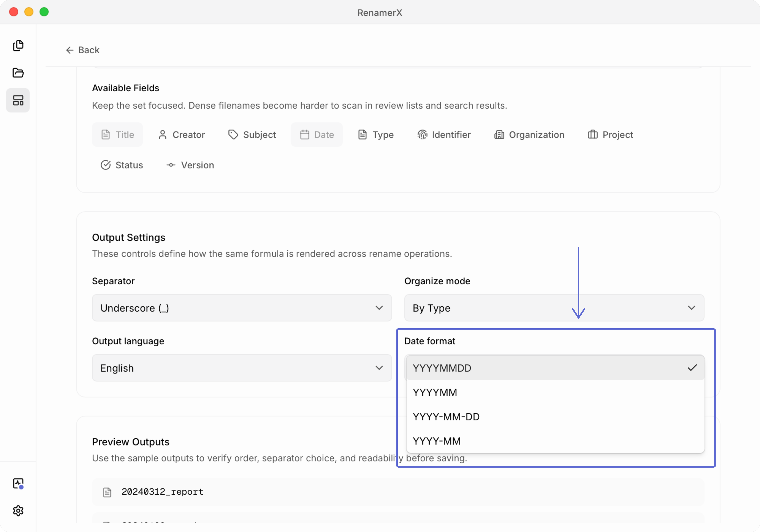Image resolution: width=760 pixels, height=532 pixels.
Task: Add the Date field chip
Action: pos(317,135)
